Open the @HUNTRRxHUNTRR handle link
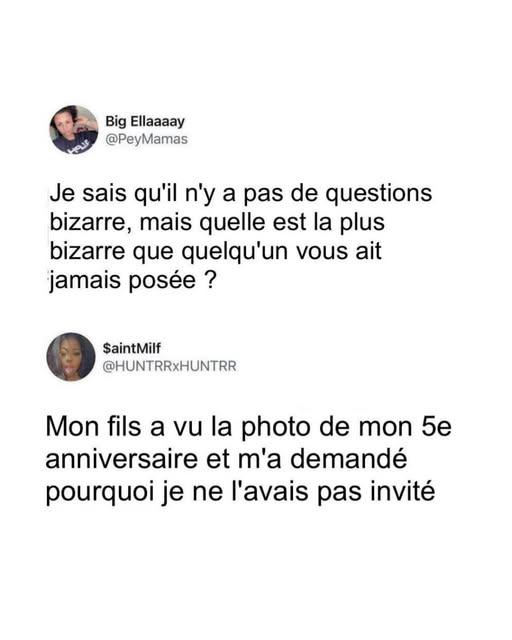The image size is (512, 640). click(169, 366)
